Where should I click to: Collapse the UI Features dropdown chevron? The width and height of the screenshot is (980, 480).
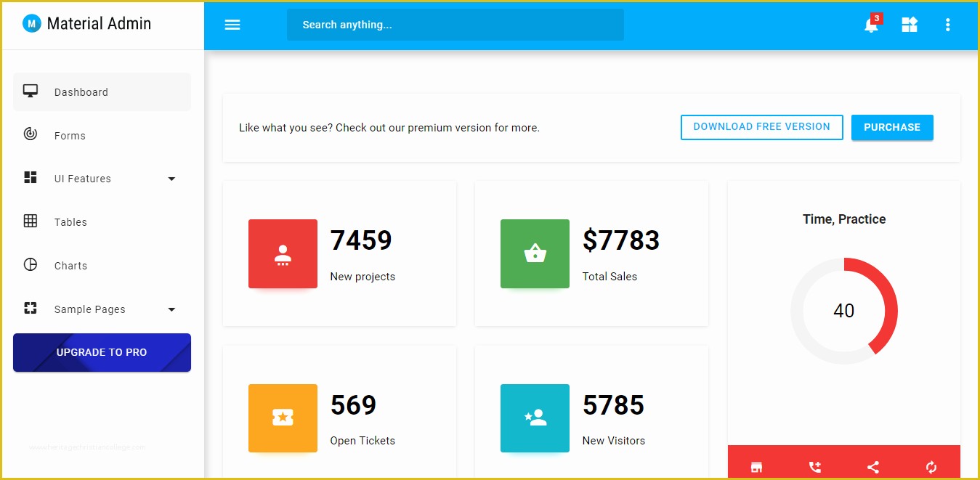click(171, 178)
